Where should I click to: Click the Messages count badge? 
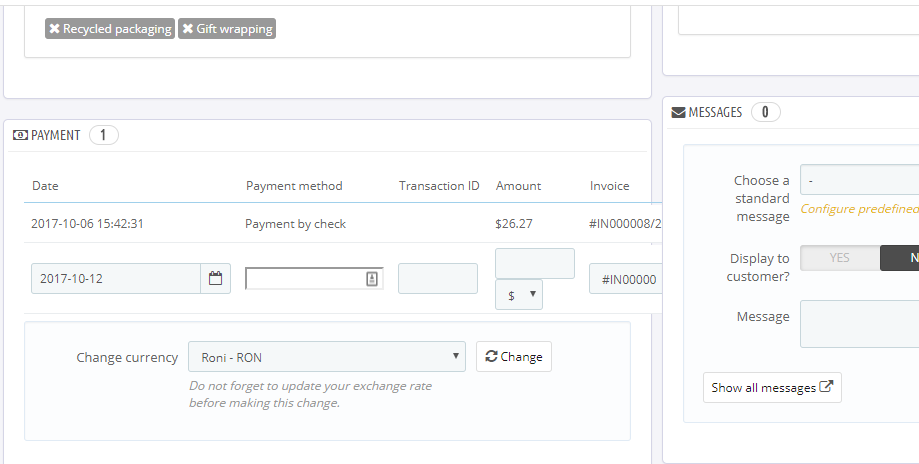765,113
